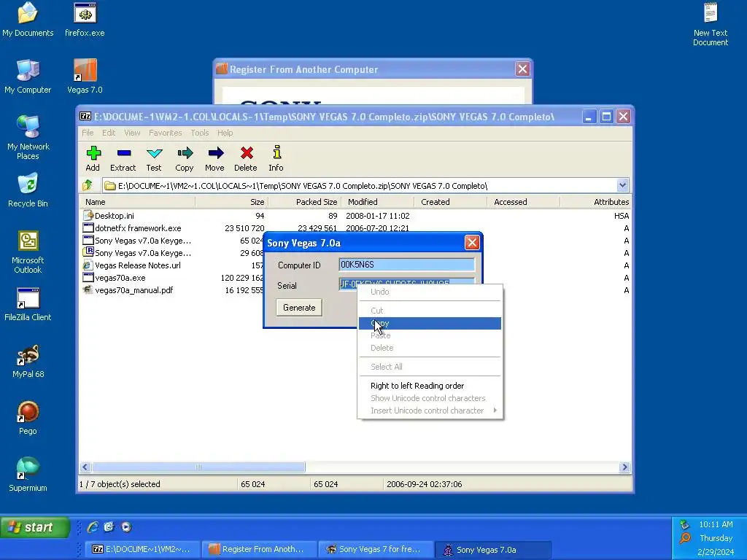Select the FileZilla Client shortcut
The image size is (747, 560).
pyautogui.click(x=28, y=304)
